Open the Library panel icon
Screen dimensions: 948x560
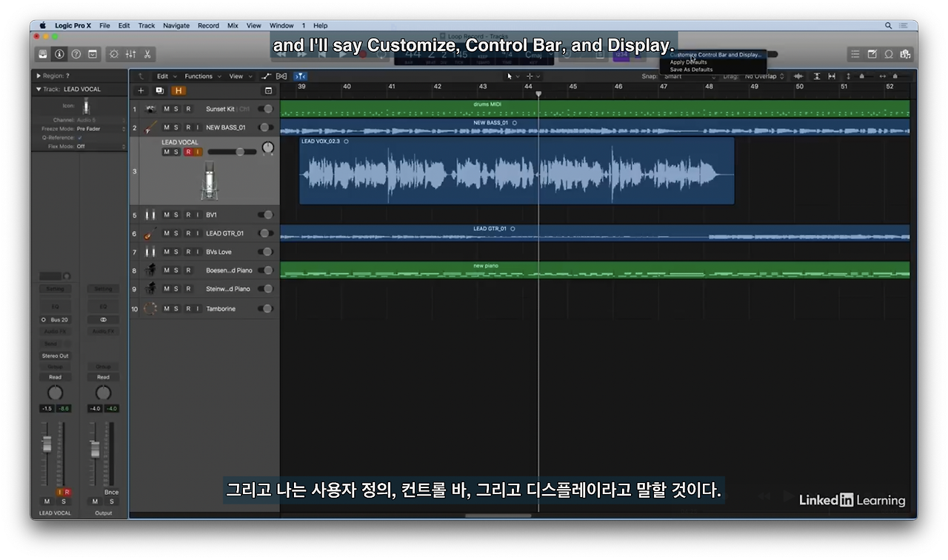(x=44, y=54)
